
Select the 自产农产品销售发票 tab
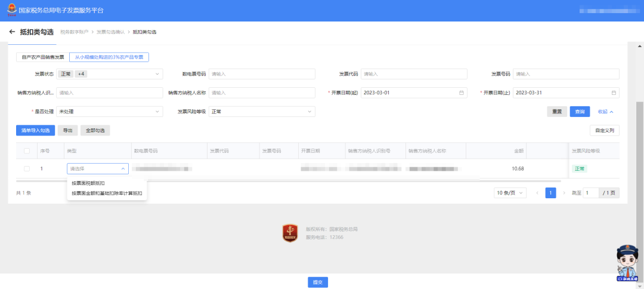tap(43, 57)
